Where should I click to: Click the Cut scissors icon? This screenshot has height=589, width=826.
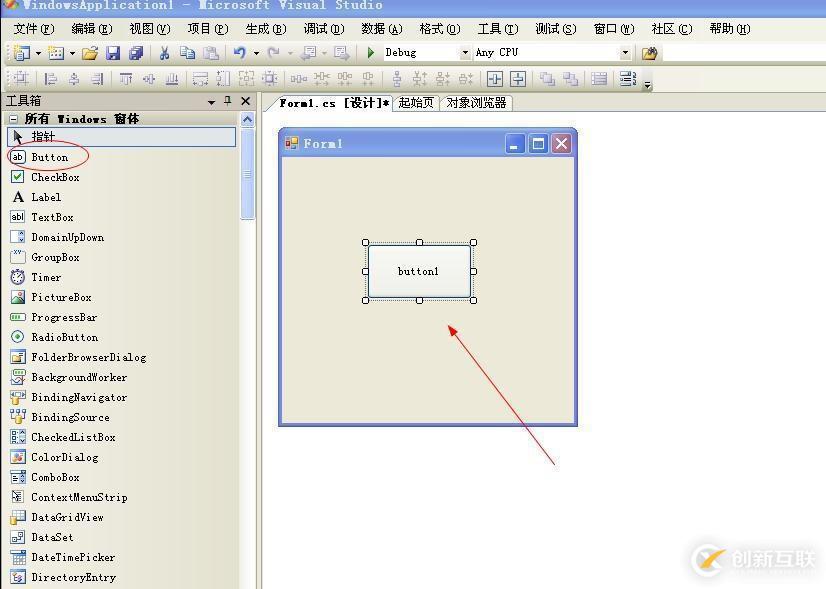point(164,53)
